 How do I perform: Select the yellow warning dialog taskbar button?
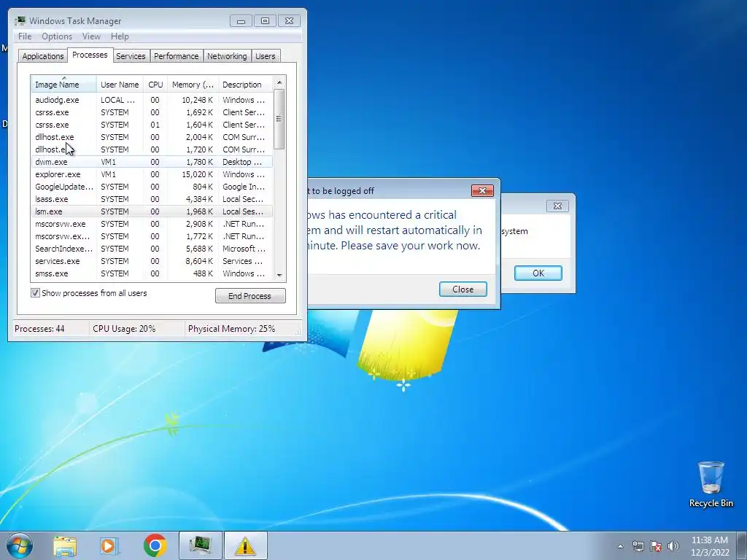point(245,545)
